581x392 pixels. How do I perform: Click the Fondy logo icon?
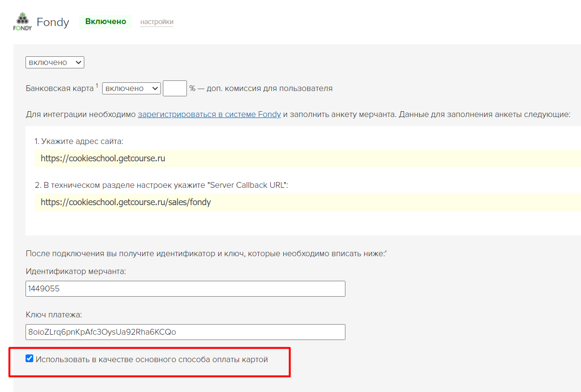[x=23, y=22]
